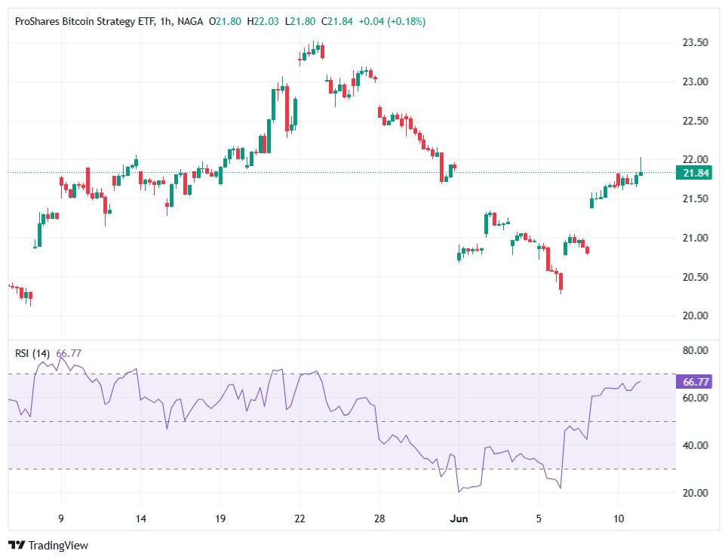Click the 20.00 price axis label
Image resolution: width=728 pixels, height=560 pixels.
(695, 316)
